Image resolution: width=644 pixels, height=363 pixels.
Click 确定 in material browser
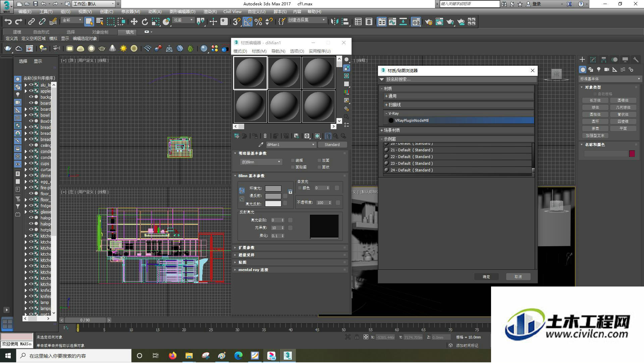(486, 277)
